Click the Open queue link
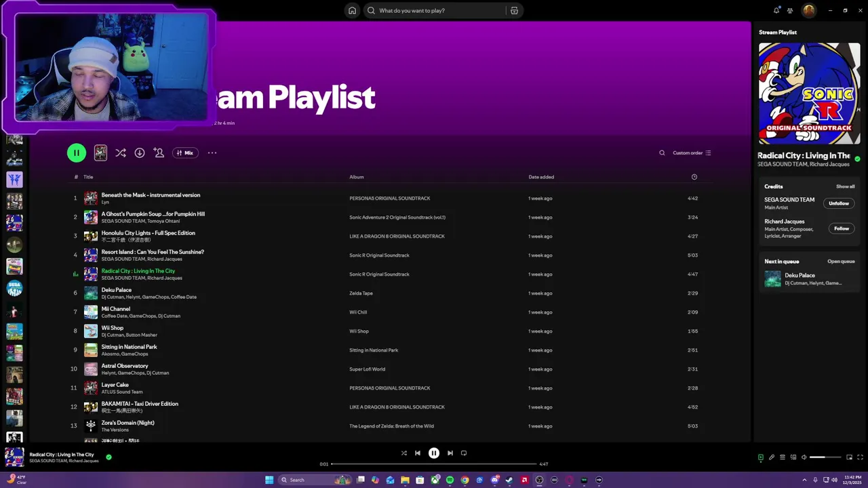 [841, 262]
